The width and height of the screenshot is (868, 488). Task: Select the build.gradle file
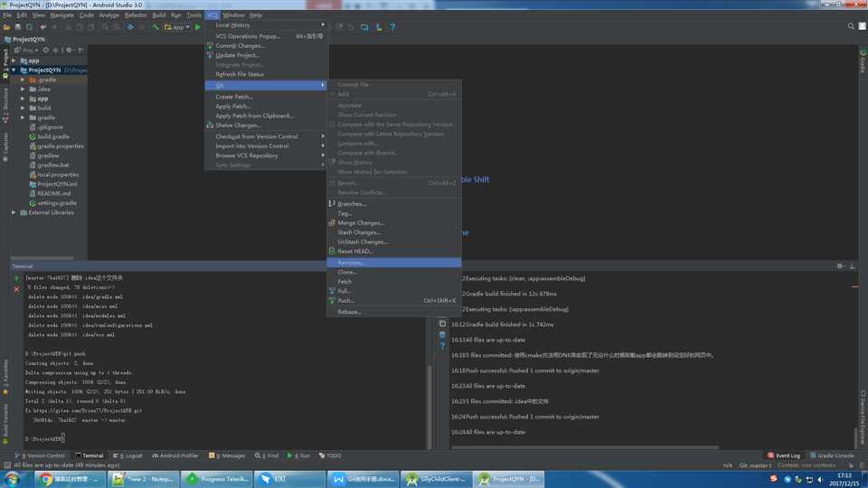(49, 136)
